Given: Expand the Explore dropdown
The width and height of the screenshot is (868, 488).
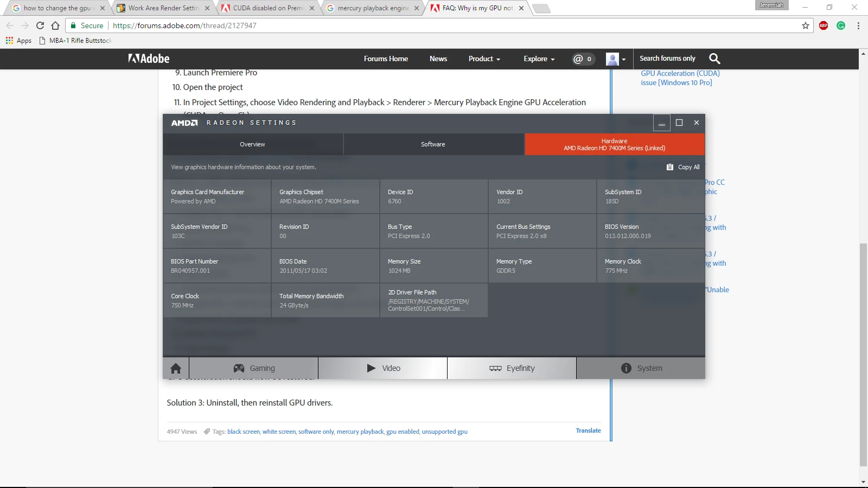Looking at the screenshot, I should (x=539, y=59).
